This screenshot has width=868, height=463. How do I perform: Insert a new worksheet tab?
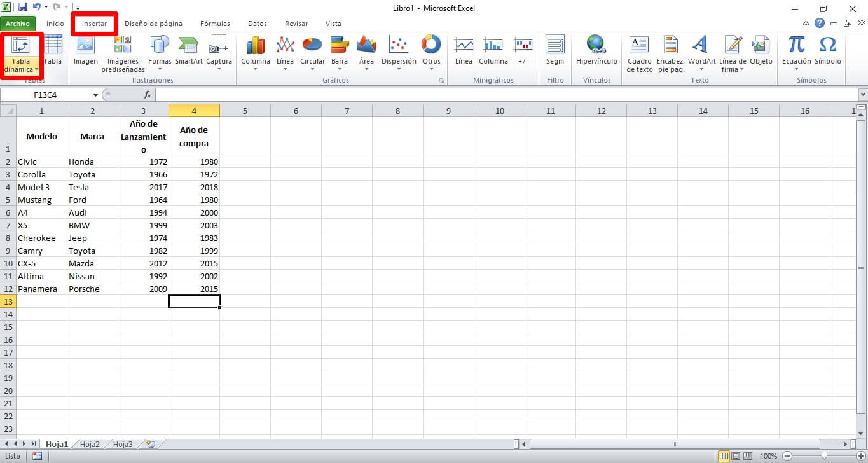point(151,444)
